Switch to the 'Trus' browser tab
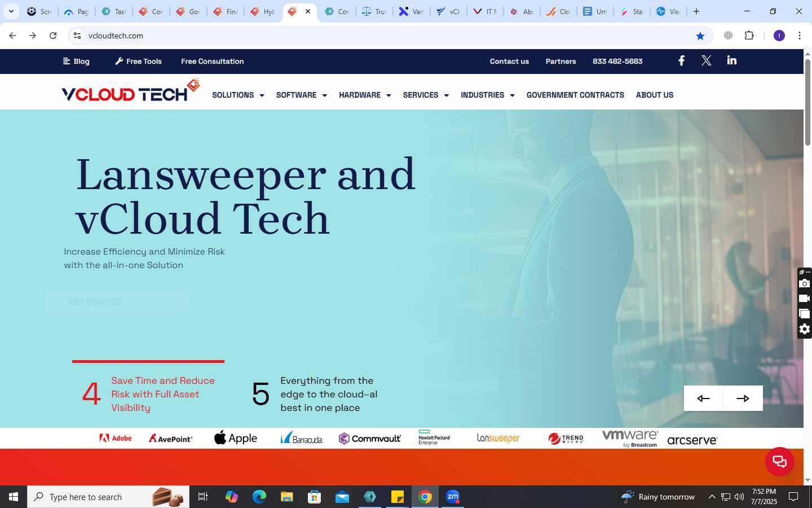The width and height of the screenshot is (812, 508). point(374,11)
